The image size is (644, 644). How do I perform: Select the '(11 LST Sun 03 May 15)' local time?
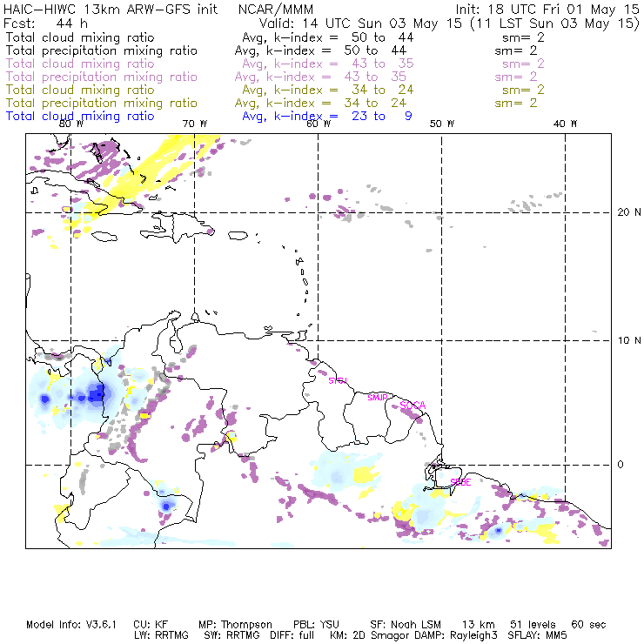[x=554, y=23]
